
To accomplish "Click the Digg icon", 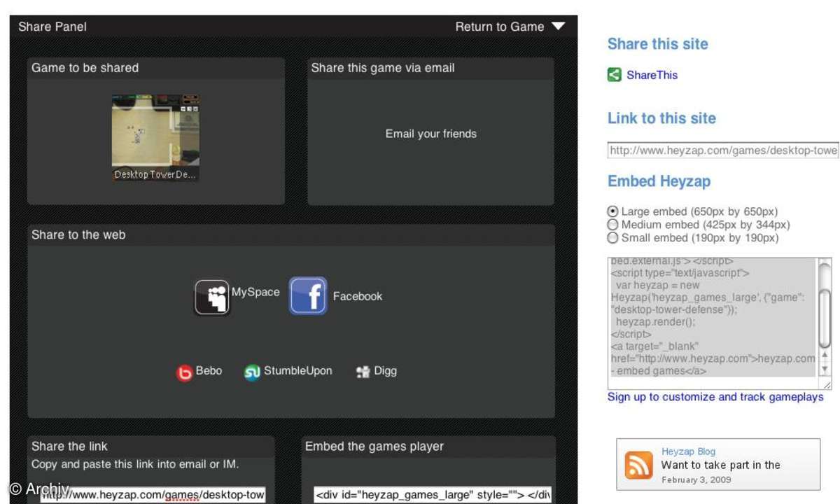I will (363, 372).
